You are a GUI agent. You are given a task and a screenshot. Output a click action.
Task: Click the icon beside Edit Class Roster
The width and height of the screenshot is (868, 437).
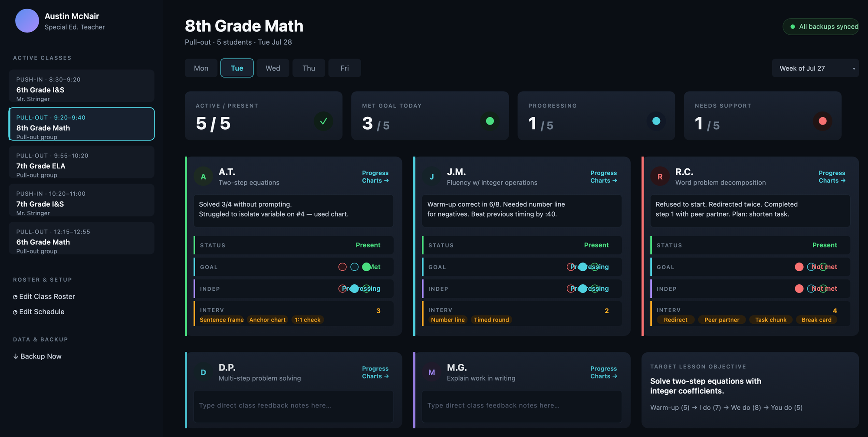pyautogui.click(x=15, y=297)
